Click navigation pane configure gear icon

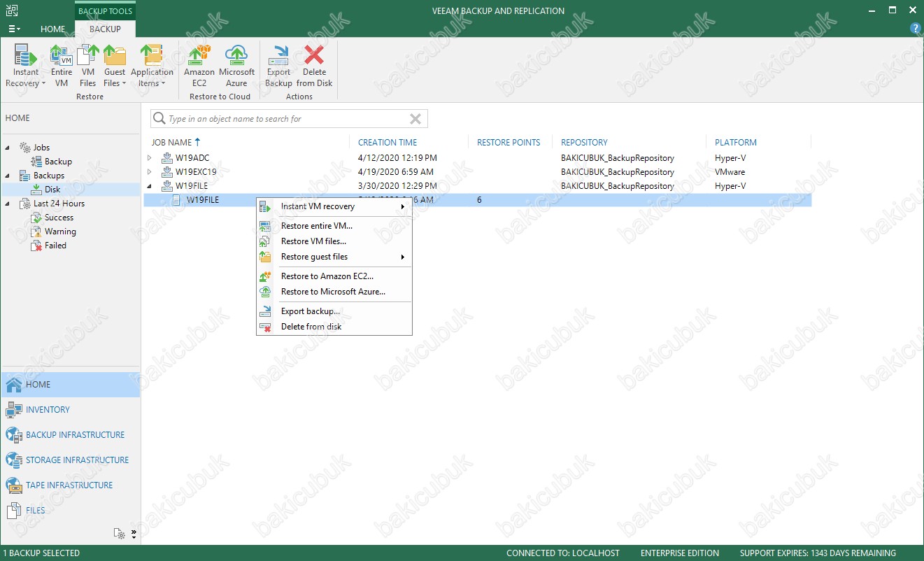point(120,534)
